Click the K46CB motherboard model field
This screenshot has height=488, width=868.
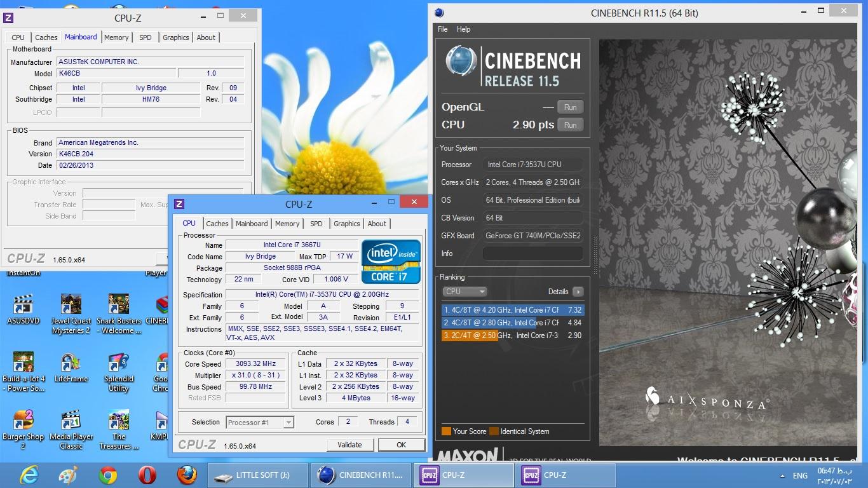(x=116, y=74)
